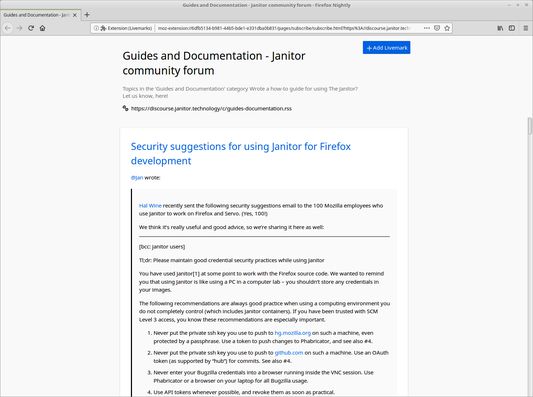Click the browser Back arrow
533x397 pixels.
point(8,28)
